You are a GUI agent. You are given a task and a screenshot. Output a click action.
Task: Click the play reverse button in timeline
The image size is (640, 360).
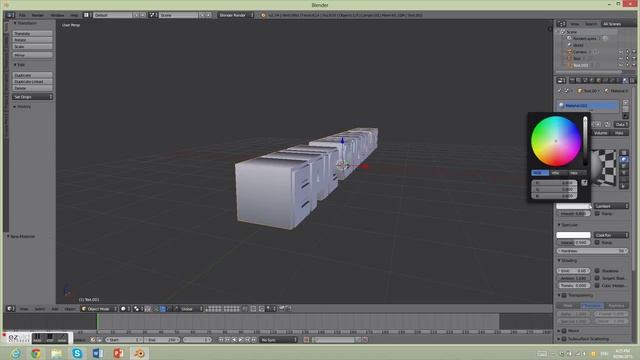(234, 340)
